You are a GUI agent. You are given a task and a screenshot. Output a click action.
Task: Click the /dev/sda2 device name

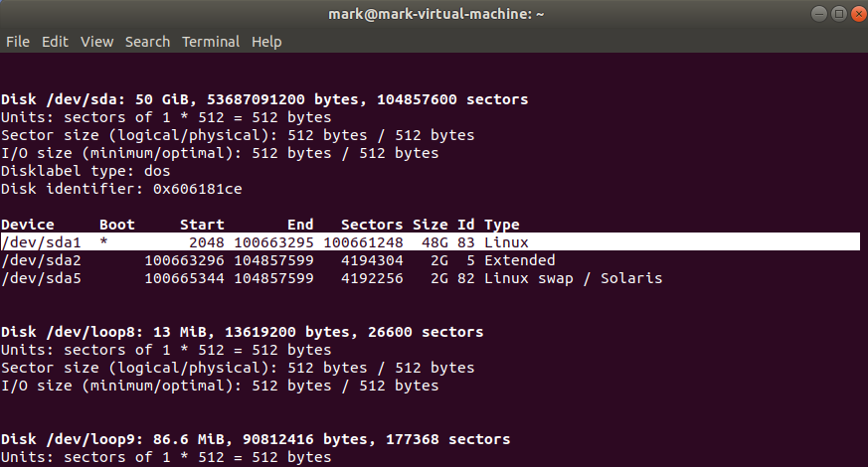coord(42,260)
